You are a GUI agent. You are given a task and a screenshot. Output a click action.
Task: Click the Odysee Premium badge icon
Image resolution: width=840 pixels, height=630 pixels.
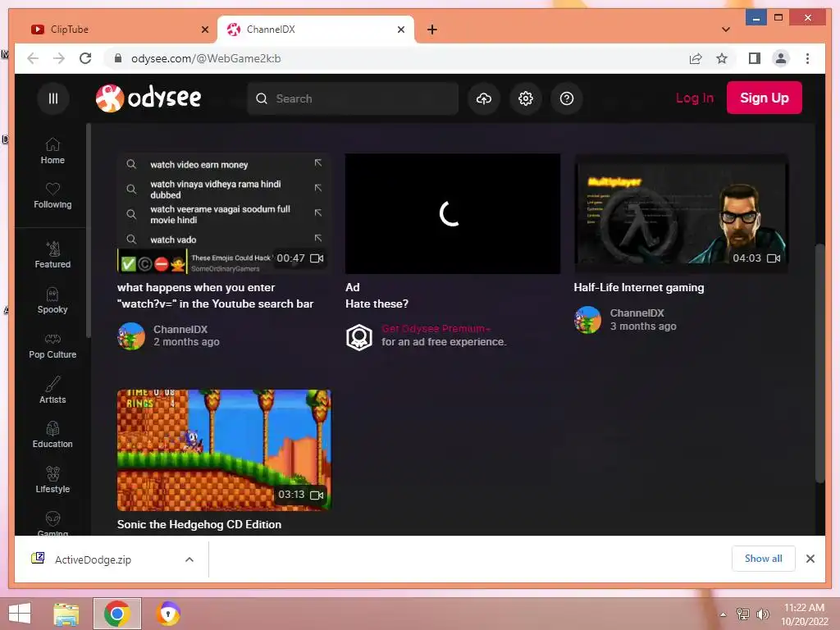359,337
